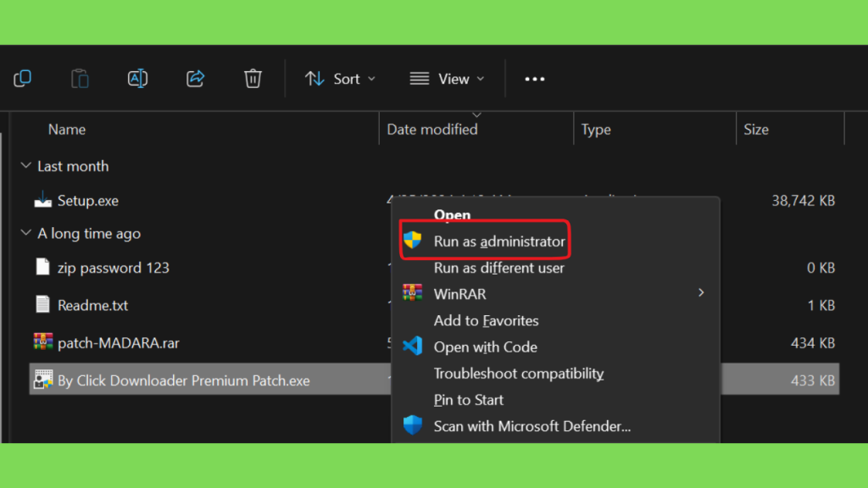Click the Microsoft Defender shield icon
Image resolution: width=868 pixels, height=488 pixels.
[x=413, y=425]
